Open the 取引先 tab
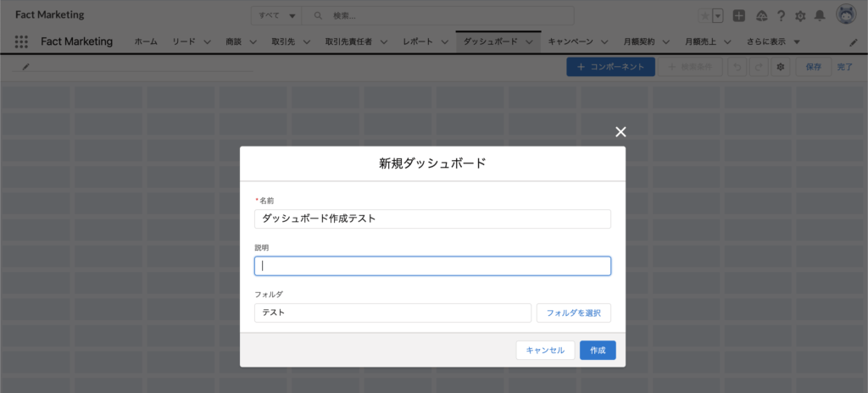Screen dimensions: 868x393 pos(283,42)
